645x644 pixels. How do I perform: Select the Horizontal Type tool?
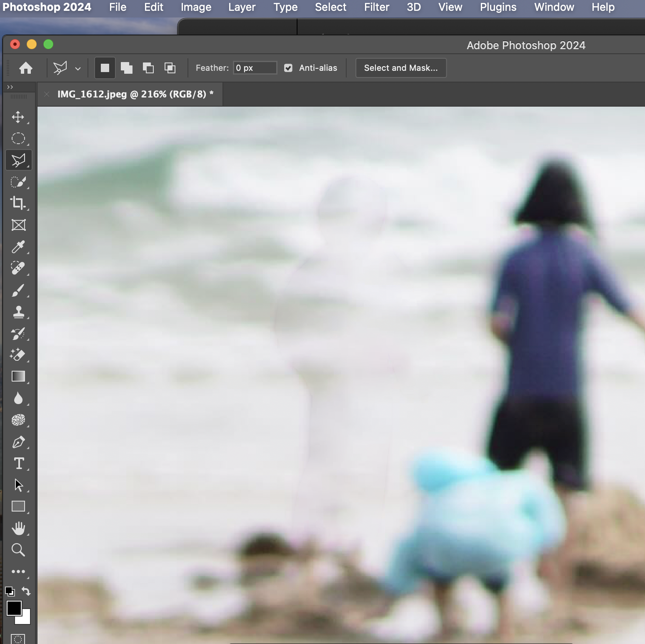pyautogui.click(x=19, y=463)
